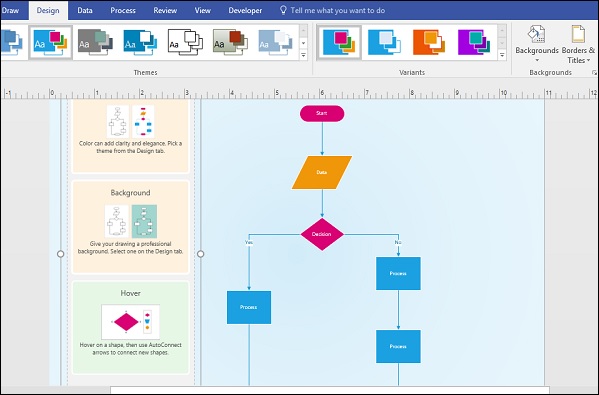Open Backgrounds group dialog launcher

click(x=594, y=72)
